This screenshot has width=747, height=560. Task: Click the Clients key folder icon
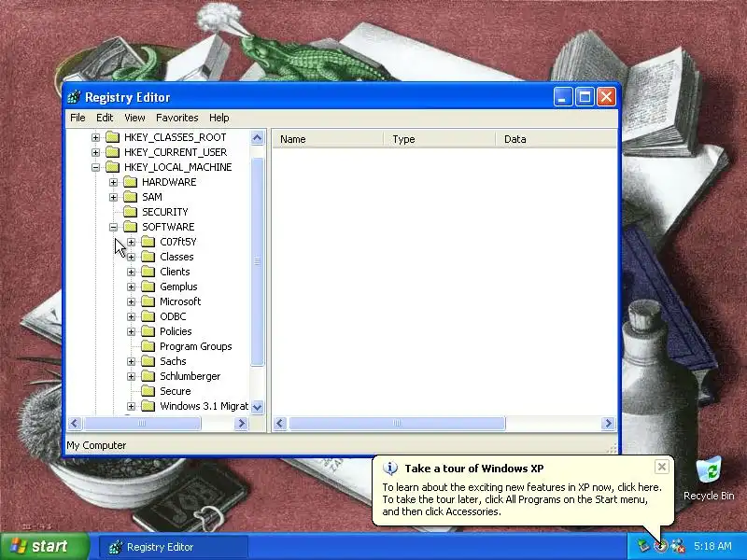coord(148,272)
